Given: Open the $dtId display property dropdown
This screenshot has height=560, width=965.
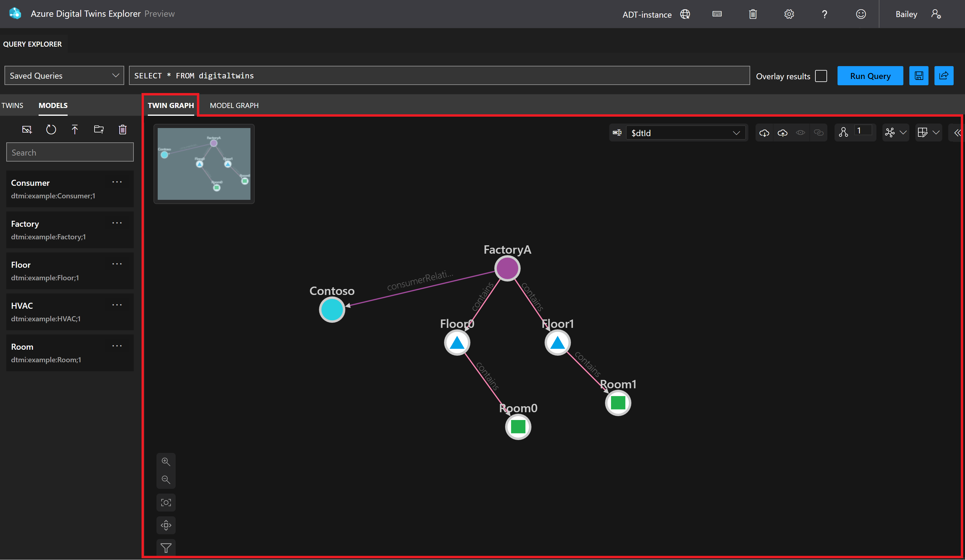Looking at the screenshot, I should (736, 133).
